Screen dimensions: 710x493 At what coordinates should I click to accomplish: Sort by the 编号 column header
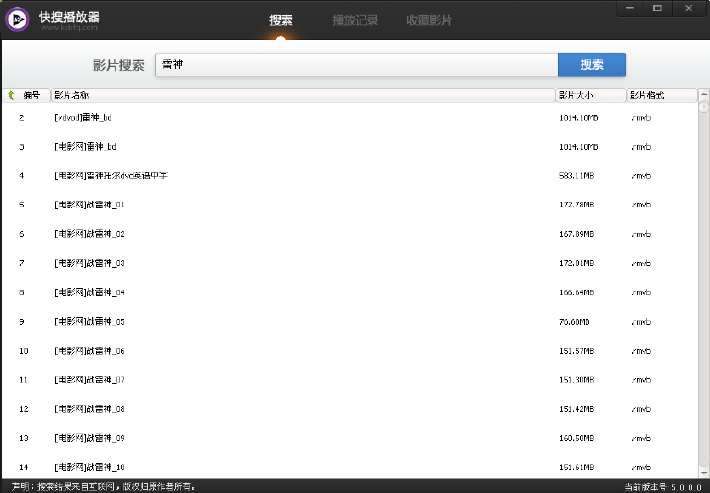click(27, 95)
